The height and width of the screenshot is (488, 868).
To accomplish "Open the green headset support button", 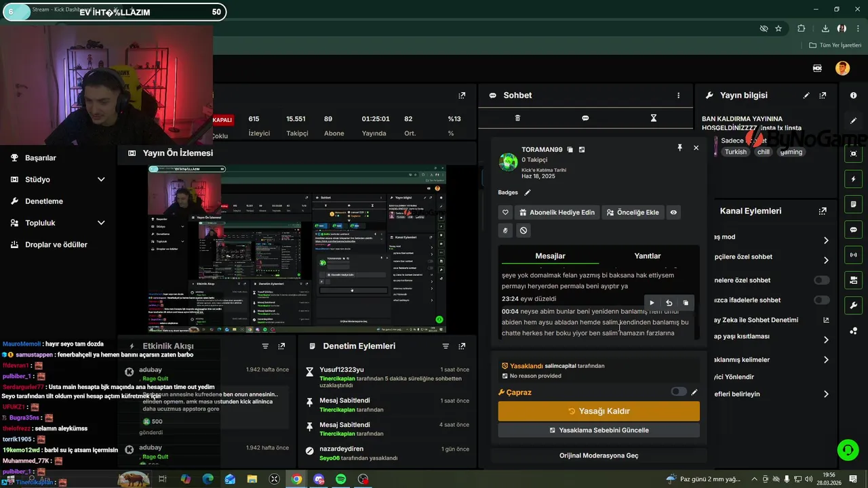I will (847, 449).
